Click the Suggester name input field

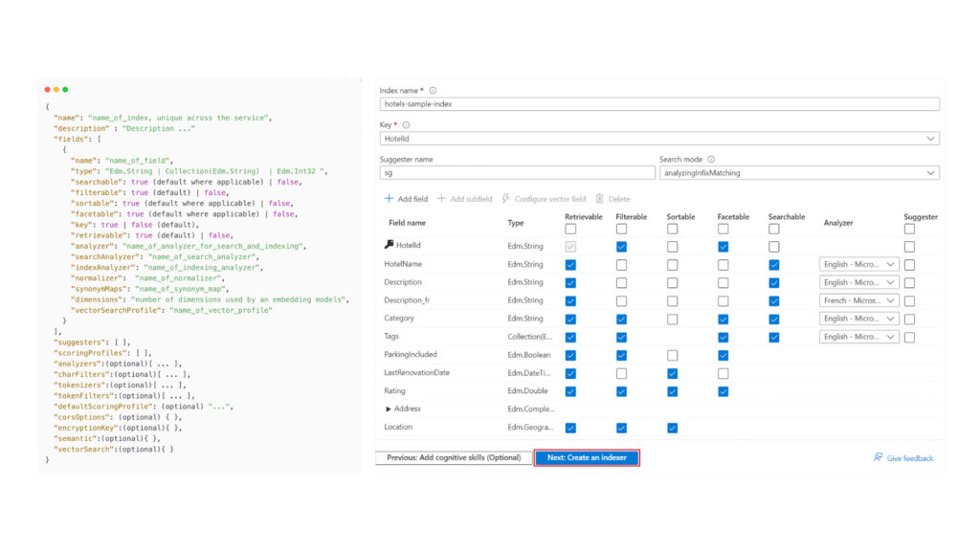(517, 173)
